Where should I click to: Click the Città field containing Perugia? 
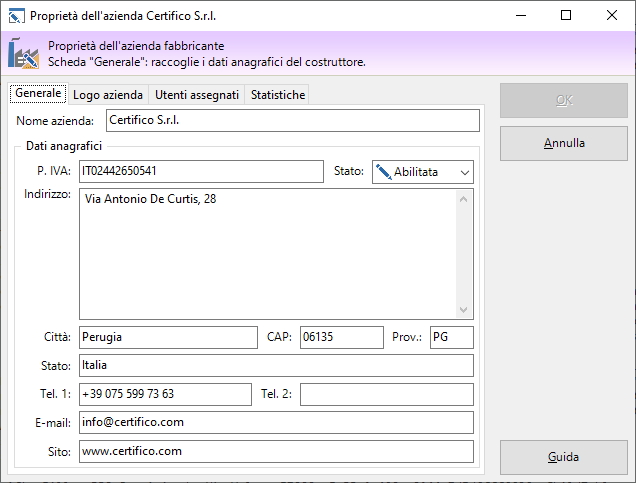(x=168, y=337)
